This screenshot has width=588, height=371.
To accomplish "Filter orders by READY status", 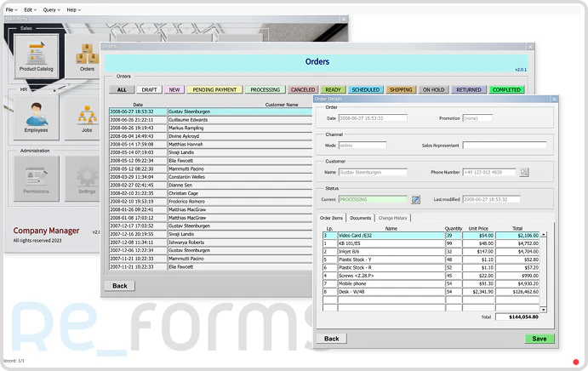I will pyautogui.click(x=333, y=89).
